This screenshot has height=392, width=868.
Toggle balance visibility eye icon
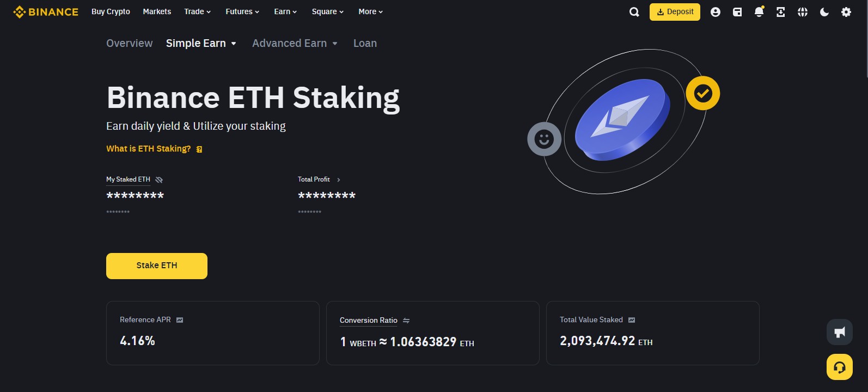click(x=159, y=180)
